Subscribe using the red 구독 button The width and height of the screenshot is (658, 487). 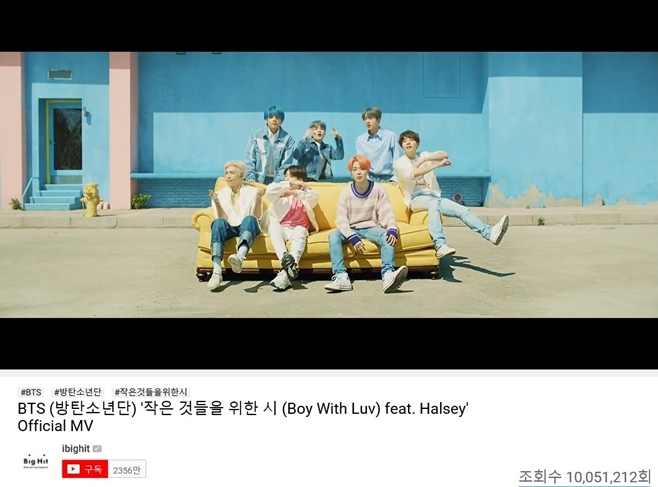85,469
